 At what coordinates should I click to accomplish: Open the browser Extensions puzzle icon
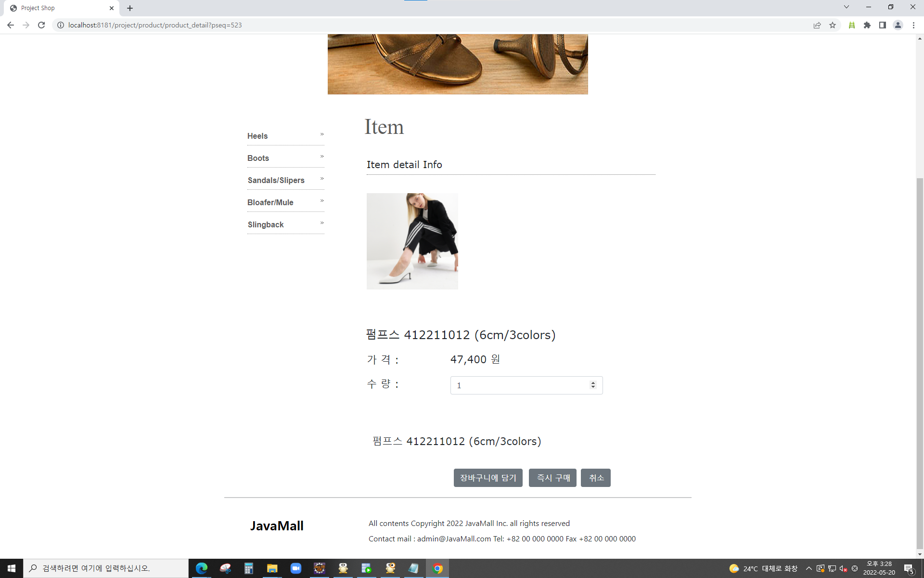[x=867, y=25]
